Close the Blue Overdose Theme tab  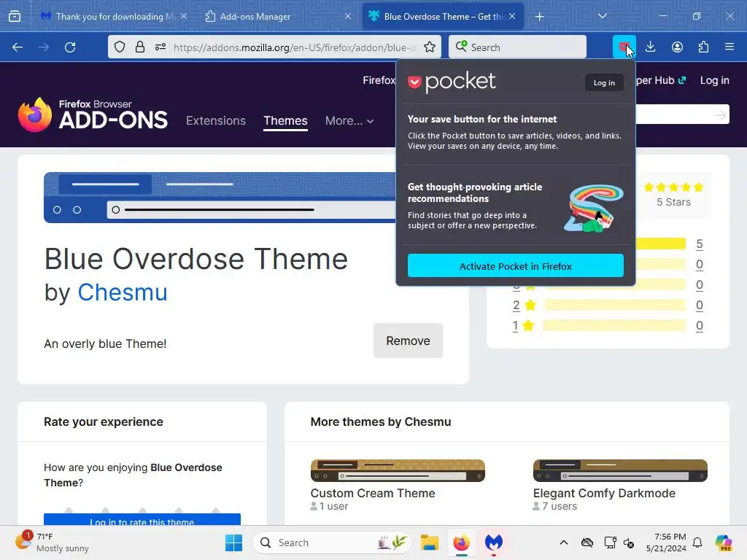point(512,16)
